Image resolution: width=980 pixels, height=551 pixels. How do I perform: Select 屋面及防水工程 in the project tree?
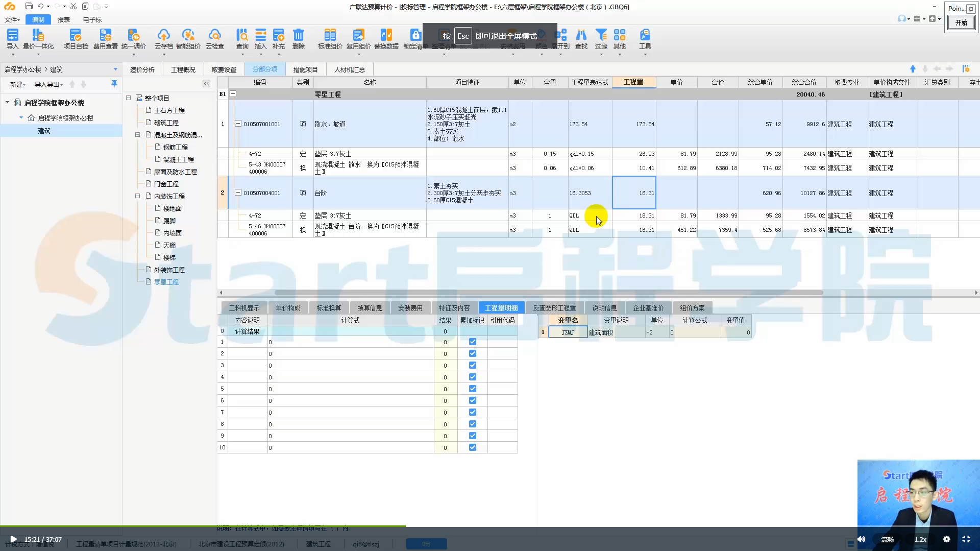(x=176, y=172)
